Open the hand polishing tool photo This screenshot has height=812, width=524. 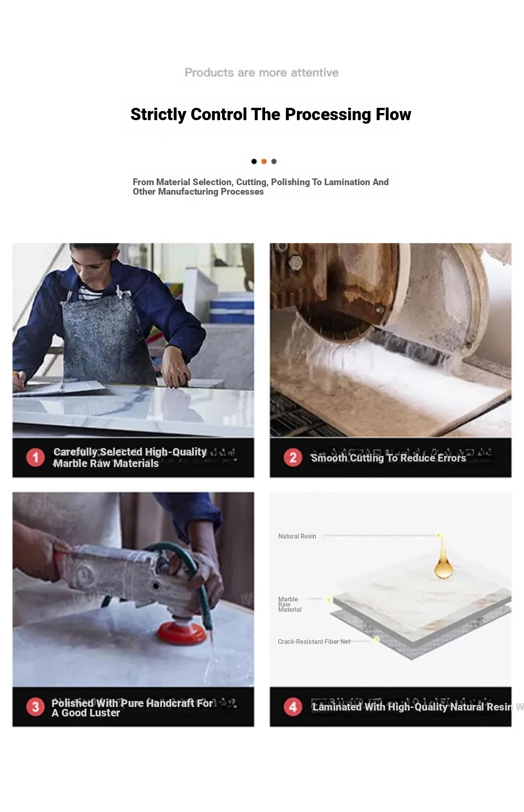[133, 589]
